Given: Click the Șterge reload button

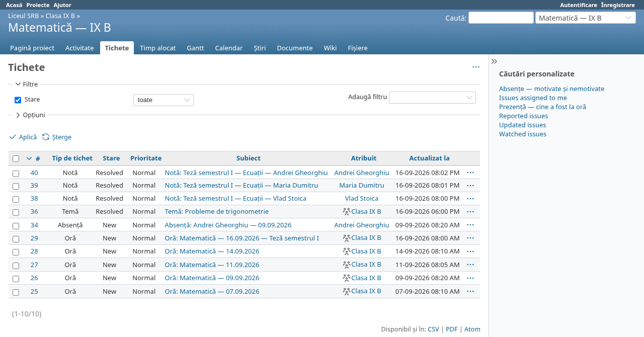Looking at the screenshot, I should 57,137.
